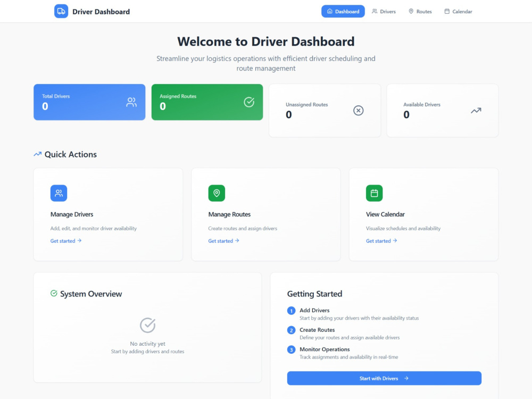Screen dimensions: 532x399
Task: Click Get started under View Calendar
Action: click(x=381, y=241)
